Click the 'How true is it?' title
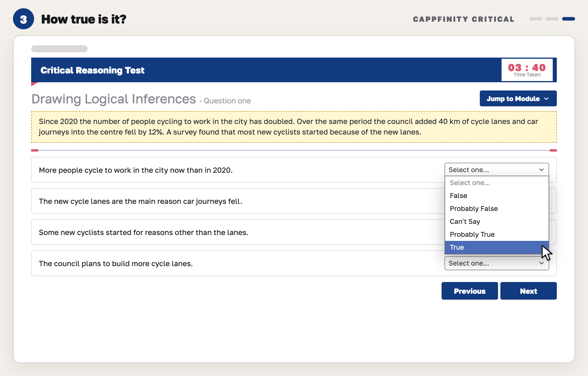The image size is (588, 376). point(84,19)
